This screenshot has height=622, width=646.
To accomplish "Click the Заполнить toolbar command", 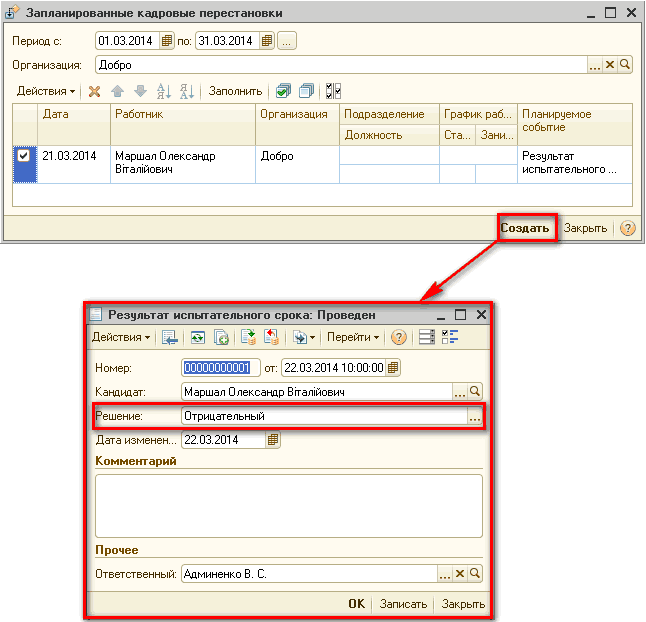I will (x=235, y=91).
